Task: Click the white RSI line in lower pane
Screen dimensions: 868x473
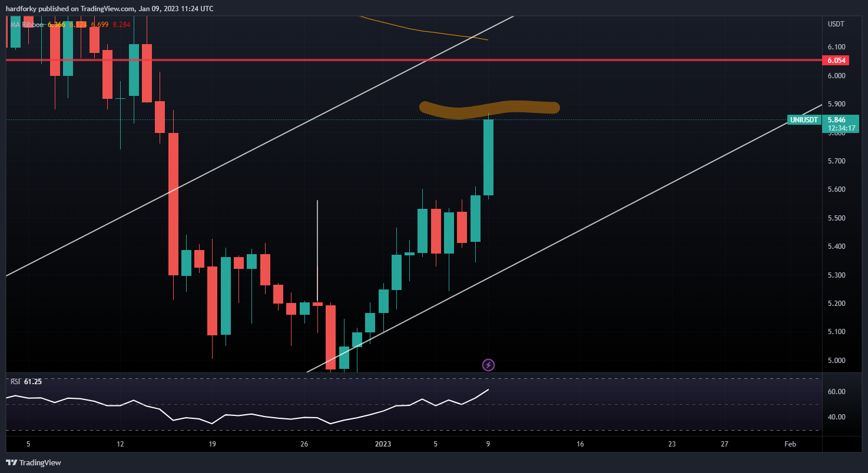Action: (x=247, y=415)
